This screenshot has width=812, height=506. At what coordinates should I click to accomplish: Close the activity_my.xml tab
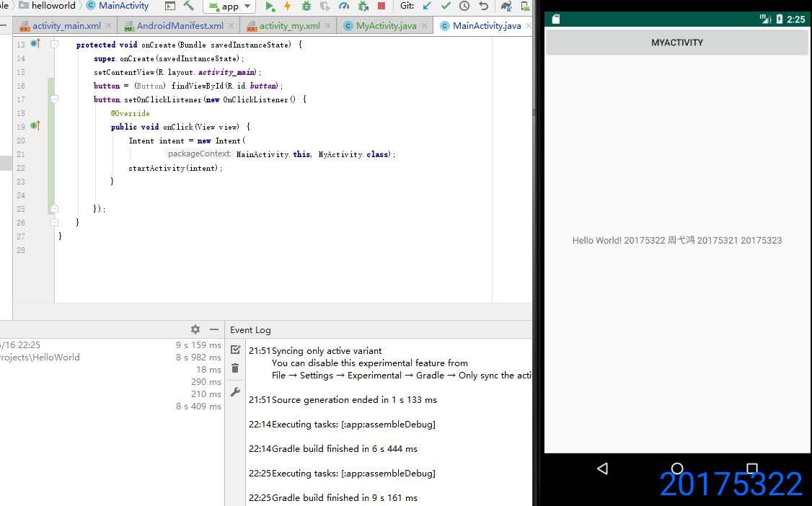coord(328,25)
